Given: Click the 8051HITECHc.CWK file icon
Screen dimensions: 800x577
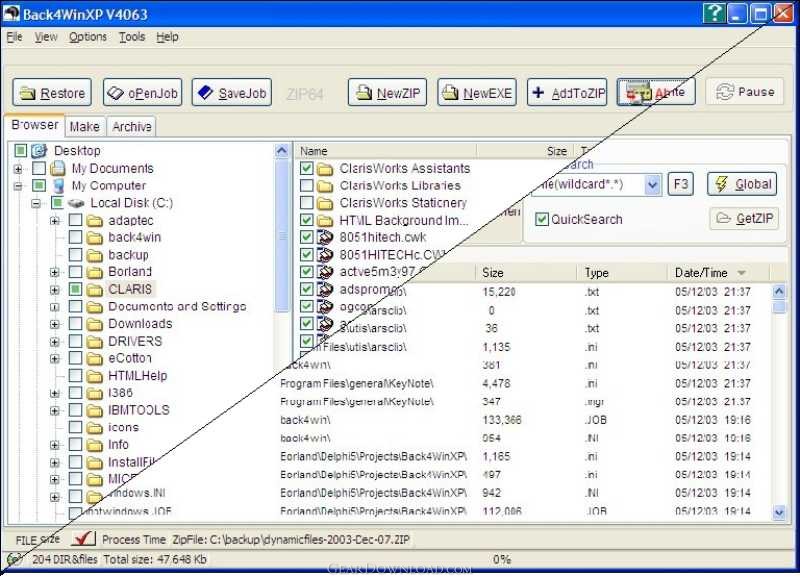Looking at the screenshot, I should coord(325,254).
